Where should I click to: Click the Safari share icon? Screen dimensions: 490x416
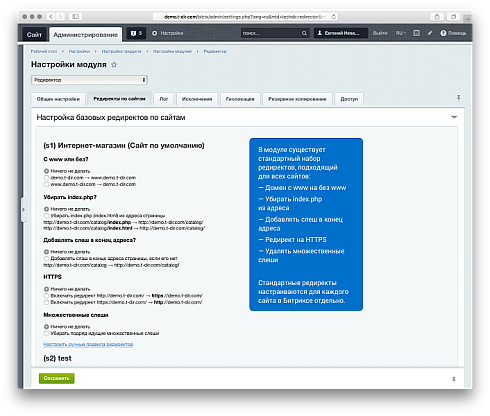437,16
